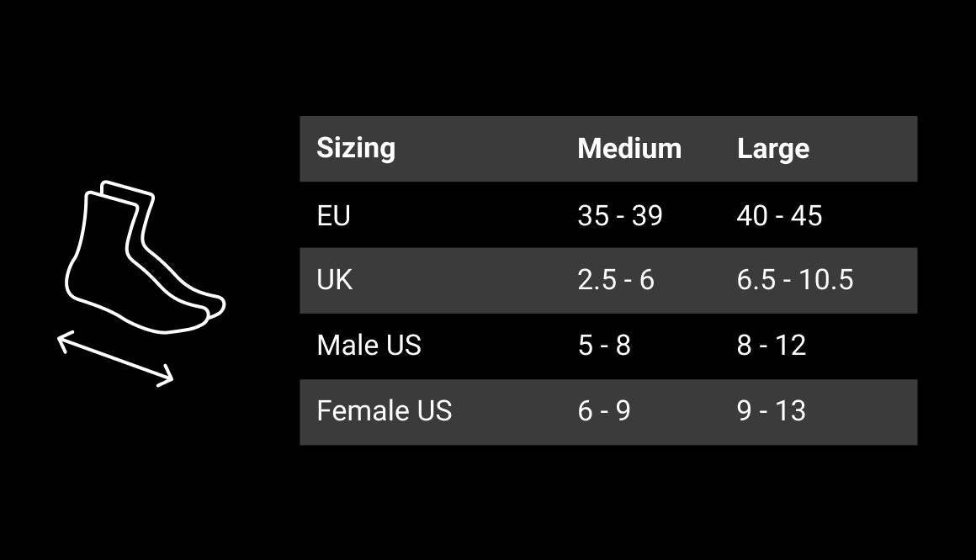Click the Female US row label
The width and height of the screenshot is (976, 560).
pyautogui.click(x=384, y=410)
